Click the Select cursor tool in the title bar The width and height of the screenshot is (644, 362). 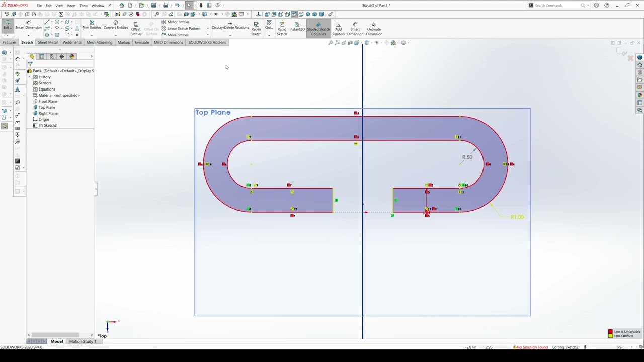tap(189, 5)
